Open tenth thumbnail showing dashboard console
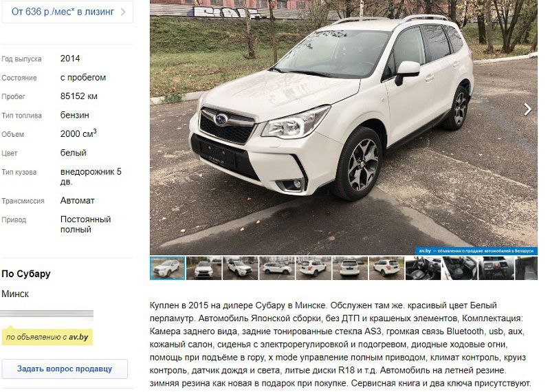 click(x=496, y=268)
